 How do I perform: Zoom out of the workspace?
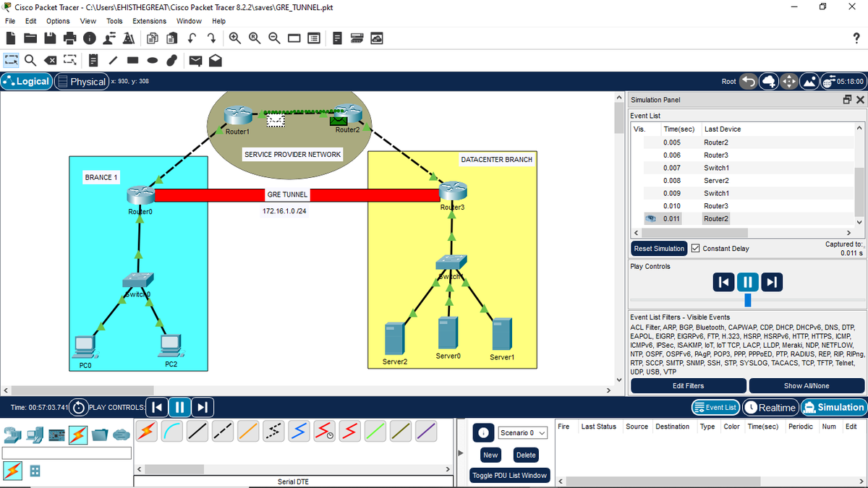[x=275, y=38]
